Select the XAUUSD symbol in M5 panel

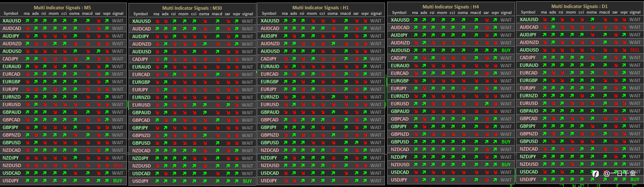[12, 21]
